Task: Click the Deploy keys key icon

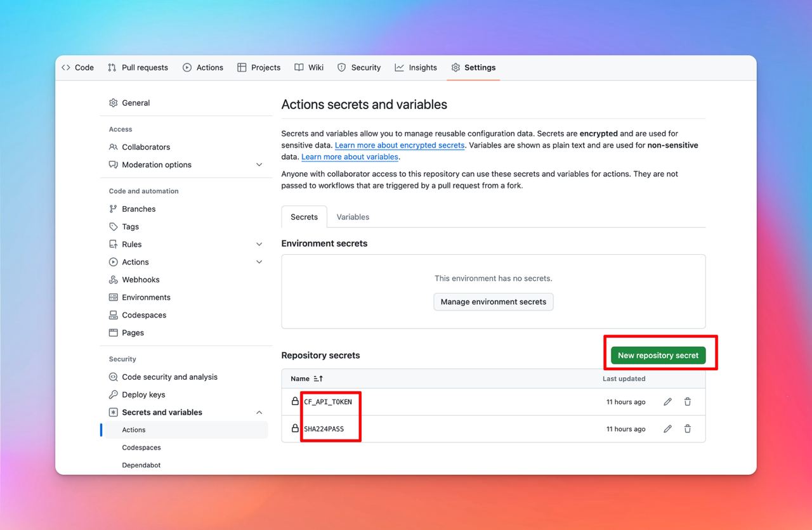Action: pyautogui.click(x=114, y=394)
